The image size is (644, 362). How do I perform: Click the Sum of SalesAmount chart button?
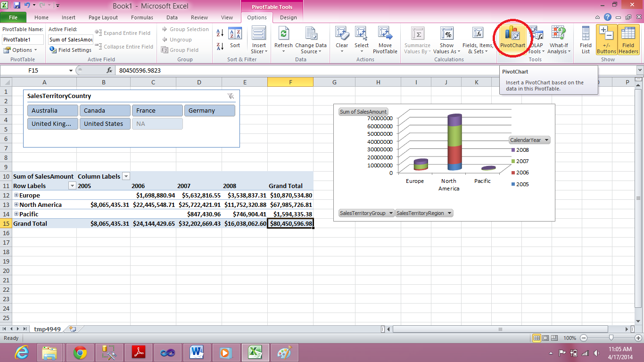tap(363, 112)
